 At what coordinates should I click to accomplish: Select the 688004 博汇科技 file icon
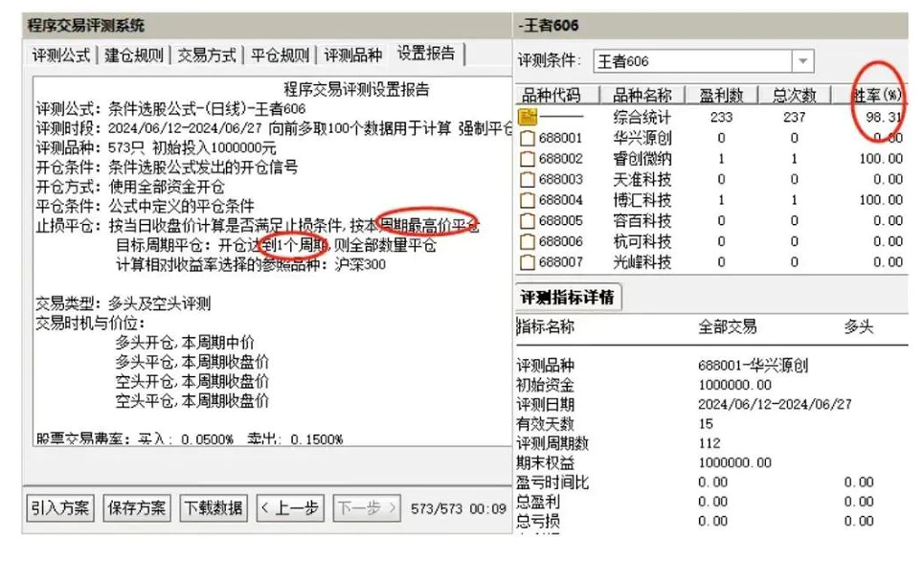coord(528,200)
